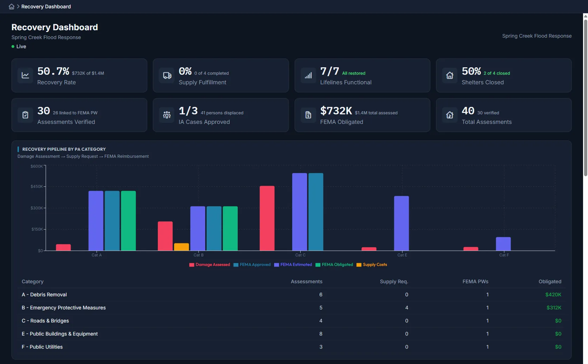Click the Supply Req. column header
Image resolution: width=588 pixels, height=364 pixels.
click(394, 282)
